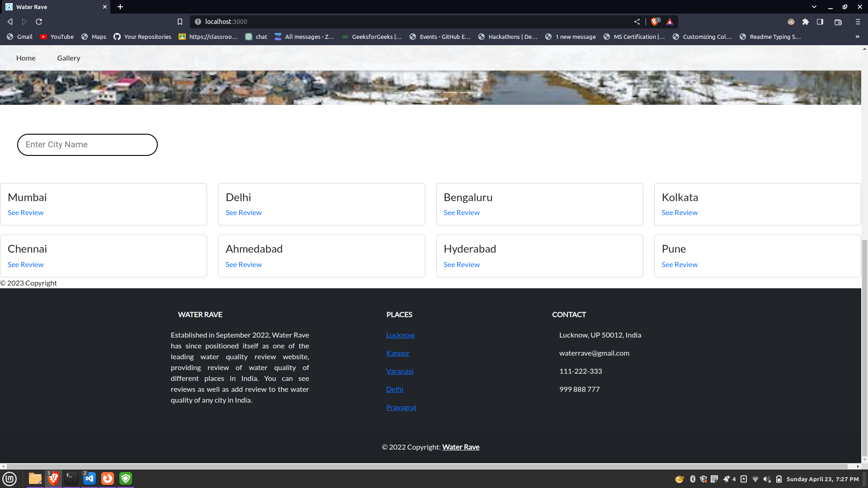Expand the hidden bookmarks chevron
868x488 pixels.
[858, 37]
